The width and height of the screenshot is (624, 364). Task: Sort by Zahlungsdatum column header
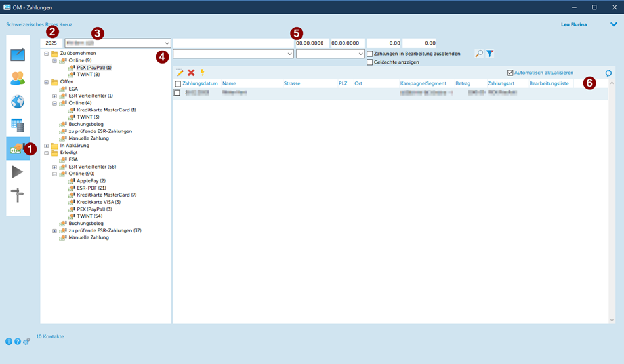click(x=199, y=83)
